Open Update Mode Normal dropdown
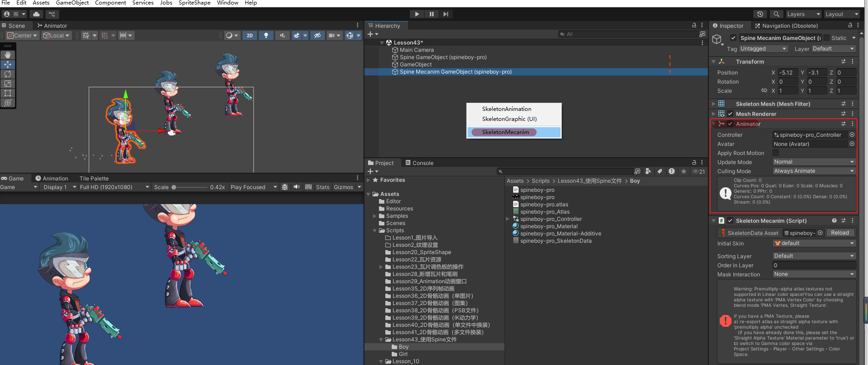Screen dimensions: 868x365 (814, 162)
